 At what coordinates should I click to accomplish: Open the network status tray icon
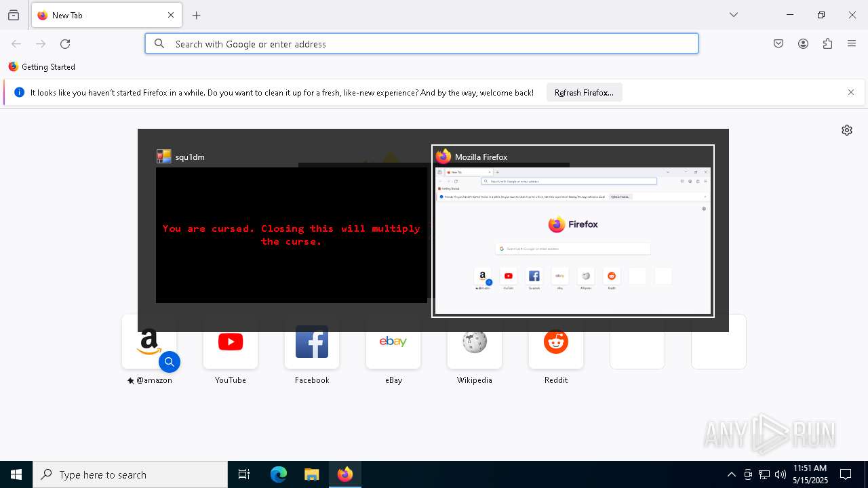(764, 474)
